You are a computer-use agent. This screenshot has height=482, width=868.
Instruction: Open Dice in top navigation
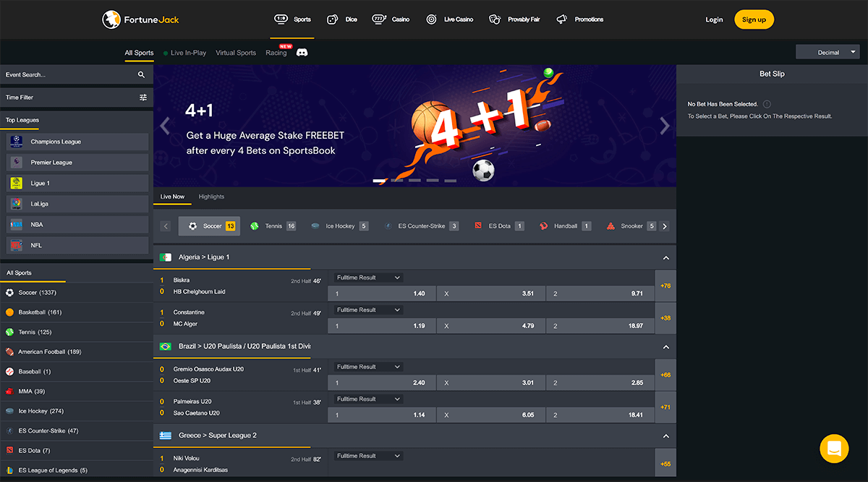pyautogui.click(x=342, y=20)
